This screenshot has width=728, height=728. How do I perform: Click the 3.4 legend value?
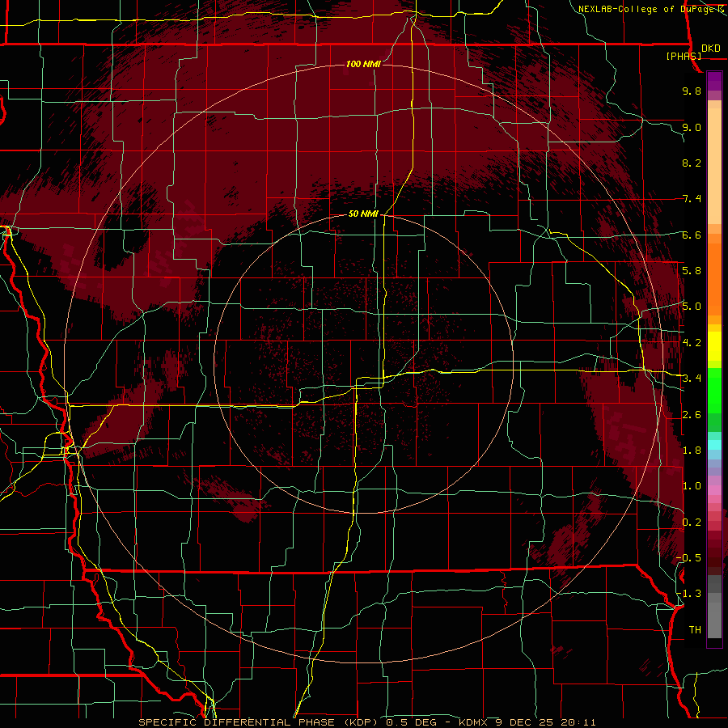tap(692, 379)
